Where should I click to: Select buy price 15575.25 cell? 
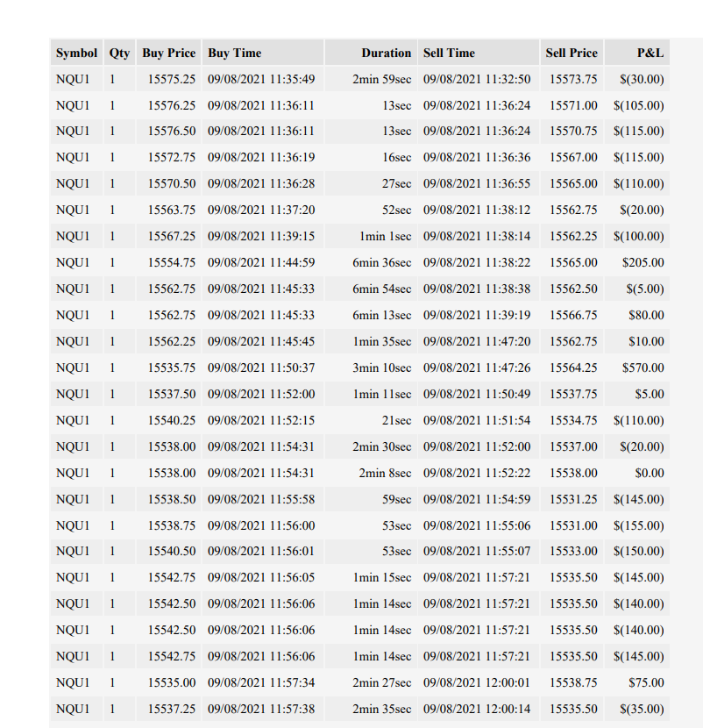[x=169, y=79]
